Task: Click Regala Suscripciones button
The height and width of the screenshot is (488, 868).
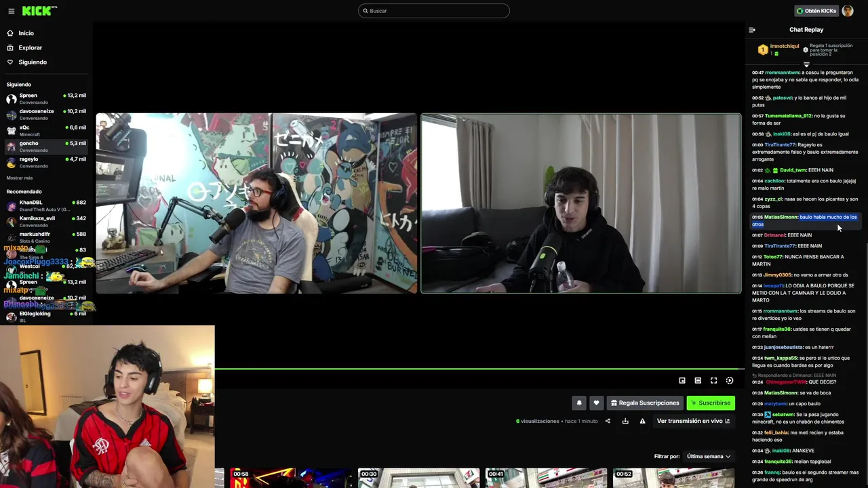Action: (x=645, y=403)
